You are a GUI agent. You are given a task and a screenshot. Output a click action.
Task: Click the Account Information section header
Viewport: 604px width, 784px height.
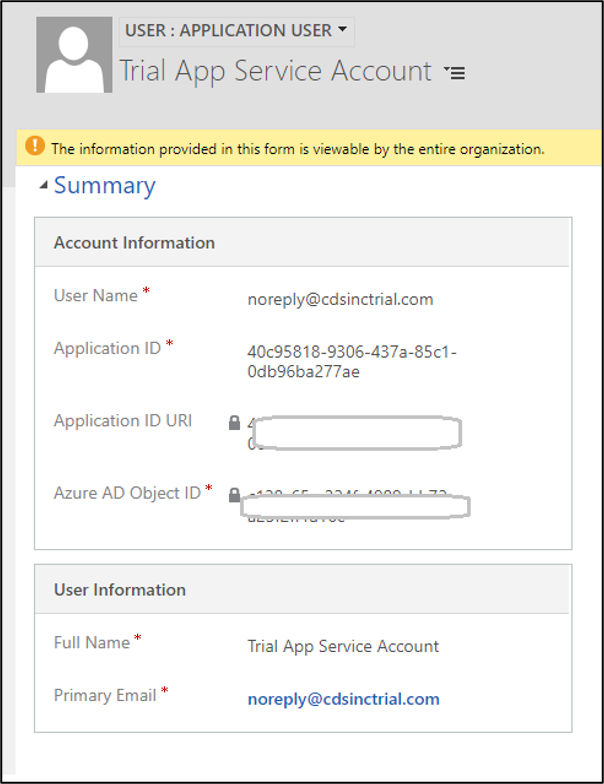[x=302, y=242]
